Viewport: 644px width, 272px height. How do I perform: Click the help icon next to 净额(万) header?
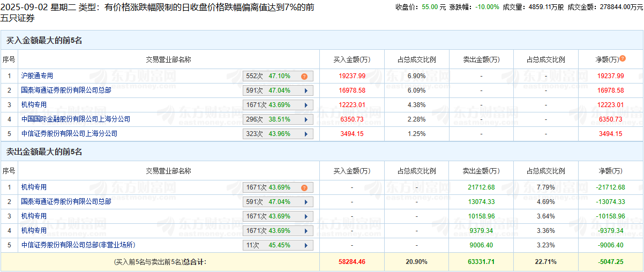click(623, 59)
